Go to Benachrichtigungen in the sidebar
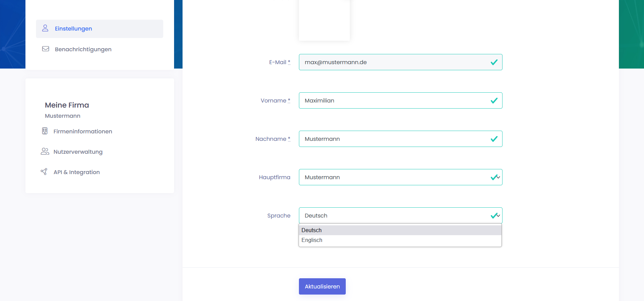The image size is (644, 301). tap(83, 49)
